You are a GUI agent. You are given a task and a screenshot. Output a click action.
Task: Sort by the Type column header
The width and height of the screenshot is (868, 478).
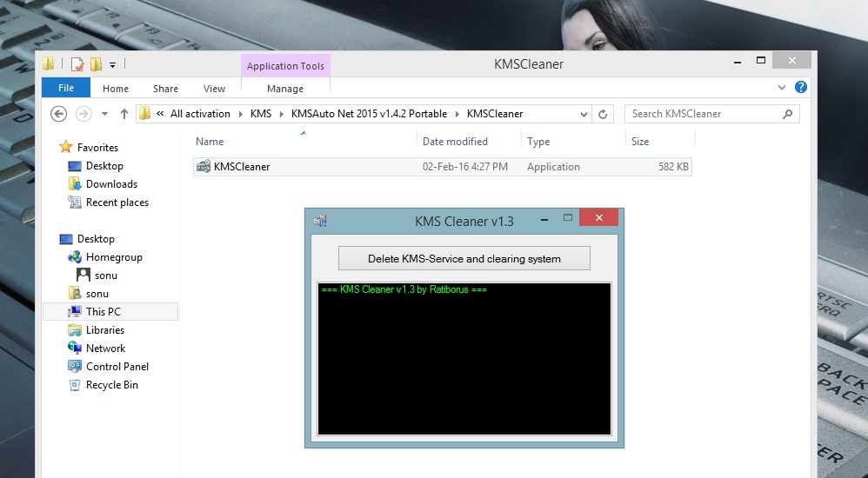tap(538, 142)
